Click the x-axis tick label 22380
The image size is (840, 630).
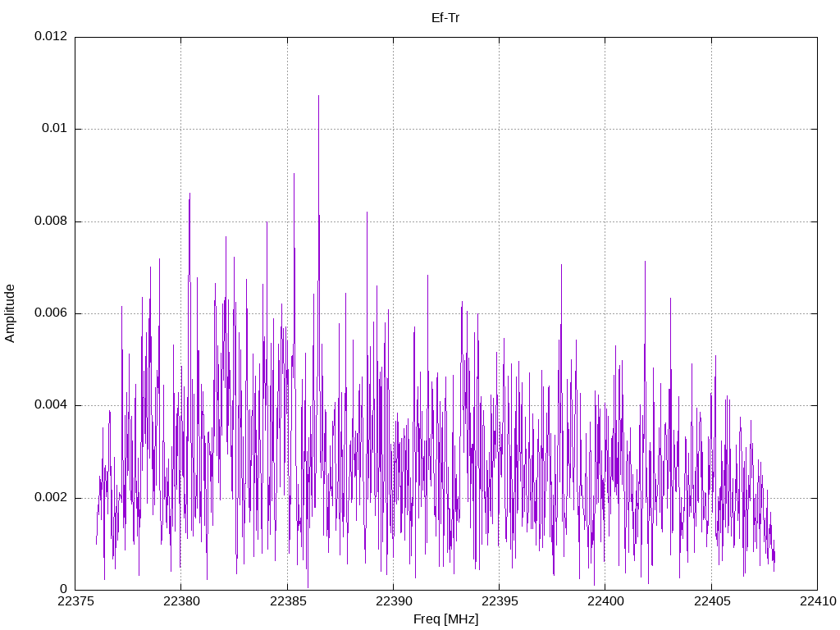[x=181, y=601]
